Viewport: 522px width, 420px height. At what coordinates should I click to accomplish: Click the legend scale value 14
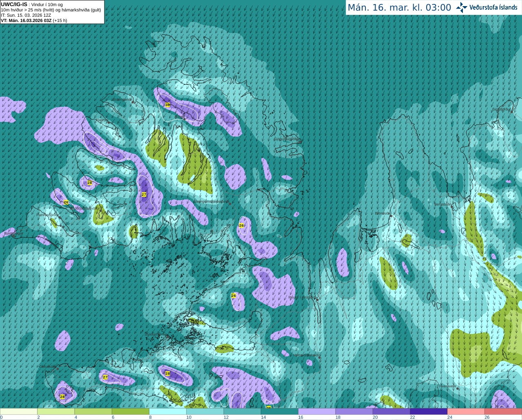point(263,418)
